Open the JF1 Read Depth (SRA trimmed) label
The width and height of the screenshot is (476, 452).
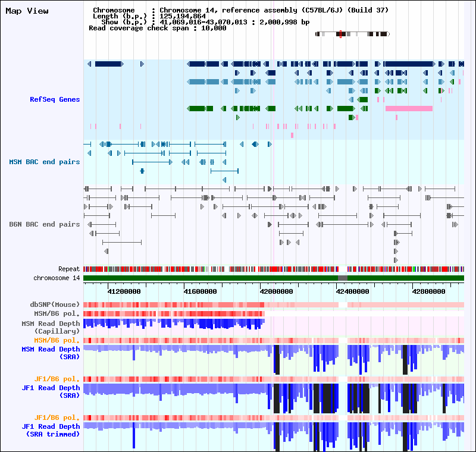pyautogui.click(x=51, y=430)
